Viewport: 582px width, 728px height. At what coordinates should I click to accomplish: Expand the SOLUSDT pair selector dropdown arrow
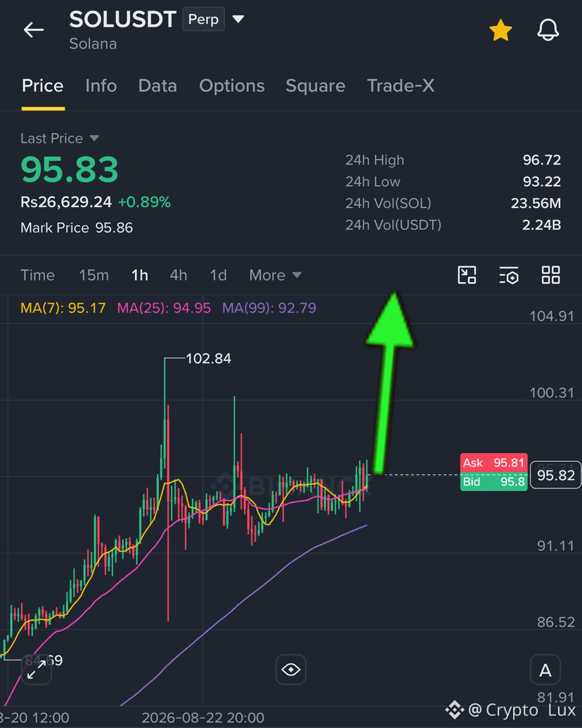tap(238, 19)
